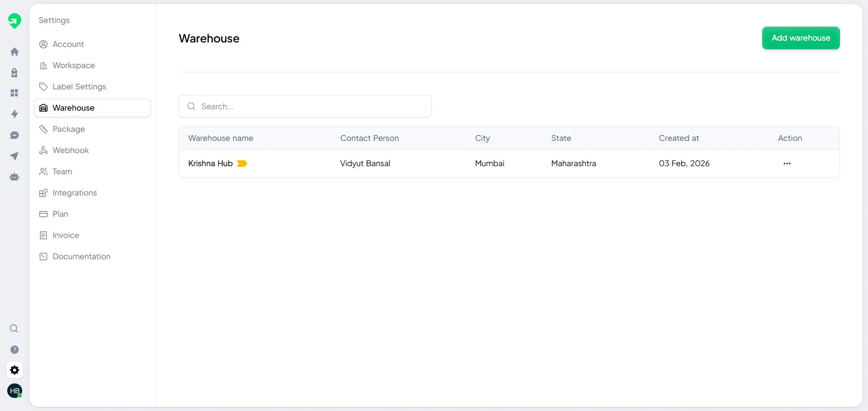The width and height of the screenshot is (868, 411).
Task: Click the green app logo icon
Action: coord(14,21)
